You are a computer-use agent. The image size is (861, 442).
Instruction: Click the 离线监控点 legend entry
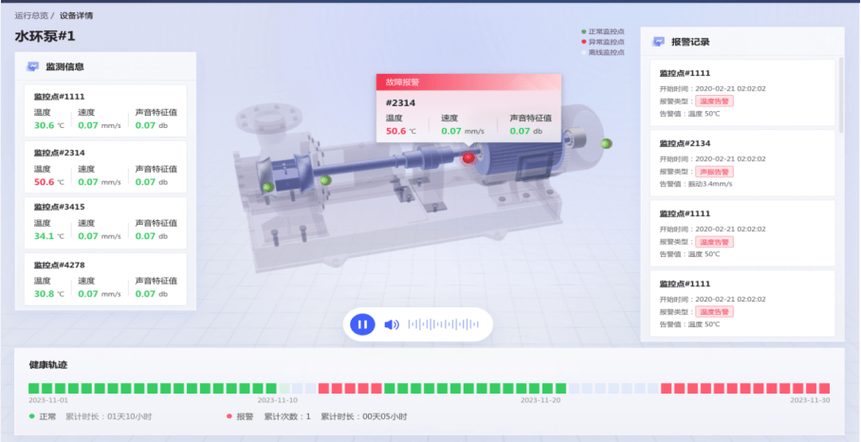click(x=603, y=52)
